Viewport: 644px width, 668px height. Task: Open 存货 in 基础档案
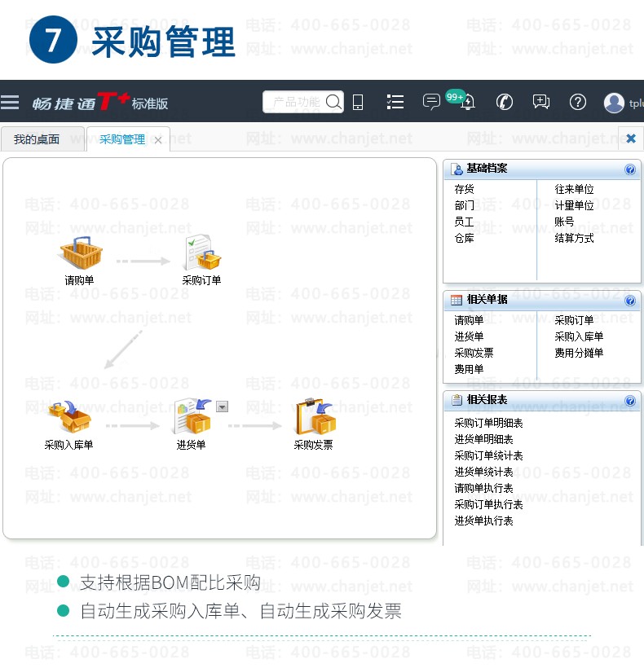pyautogui.click(x=464, y=189)
